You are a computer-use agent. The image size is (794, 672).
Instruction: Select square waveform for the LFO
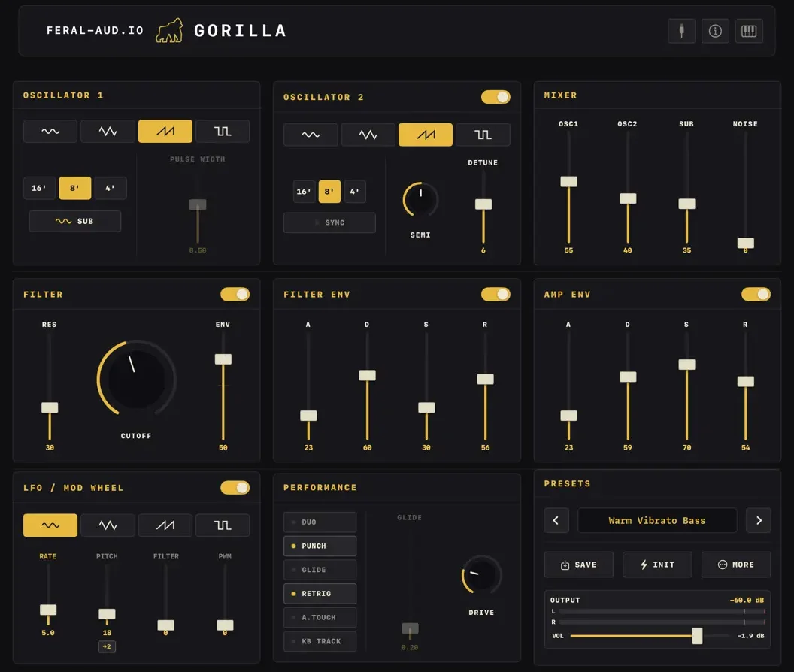coord(223,525)
